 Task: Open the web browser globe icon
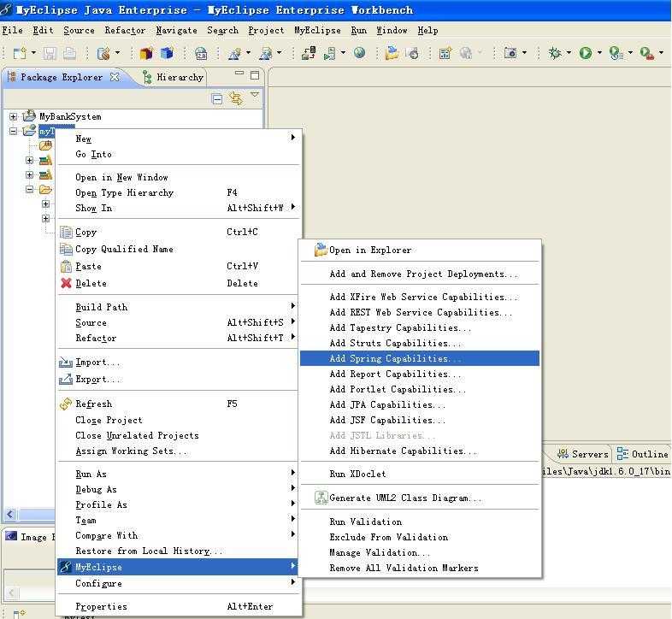(x=360, y=53)
